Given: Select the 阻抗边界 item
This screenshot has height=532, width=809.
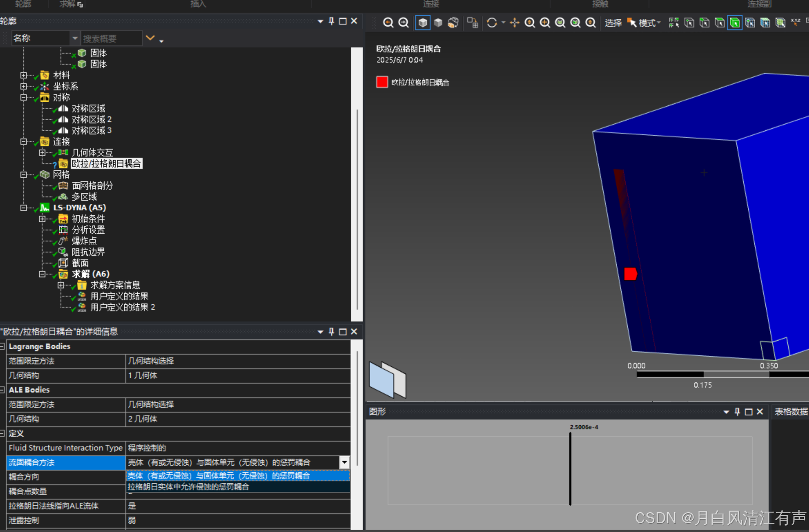Looking at the screenshot, I should point(88,252).
